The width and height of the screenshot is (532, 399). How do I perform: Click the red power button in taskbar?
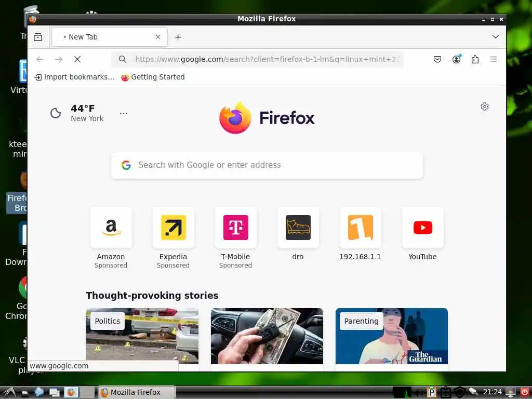click(x=525, y=392)
